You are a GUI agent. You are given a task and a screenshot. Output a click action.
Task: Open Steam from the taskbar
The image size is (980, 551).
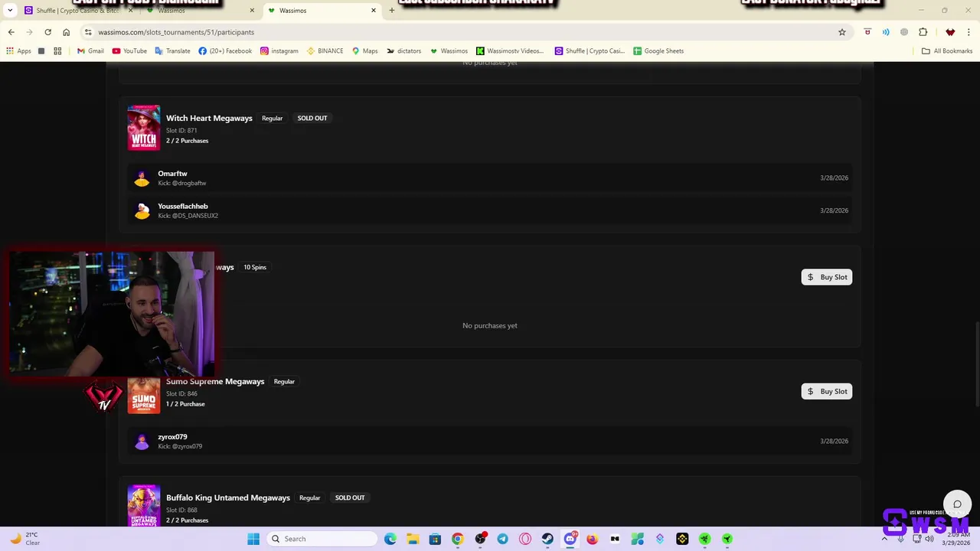pyautogui.click(x=547, y=539)
